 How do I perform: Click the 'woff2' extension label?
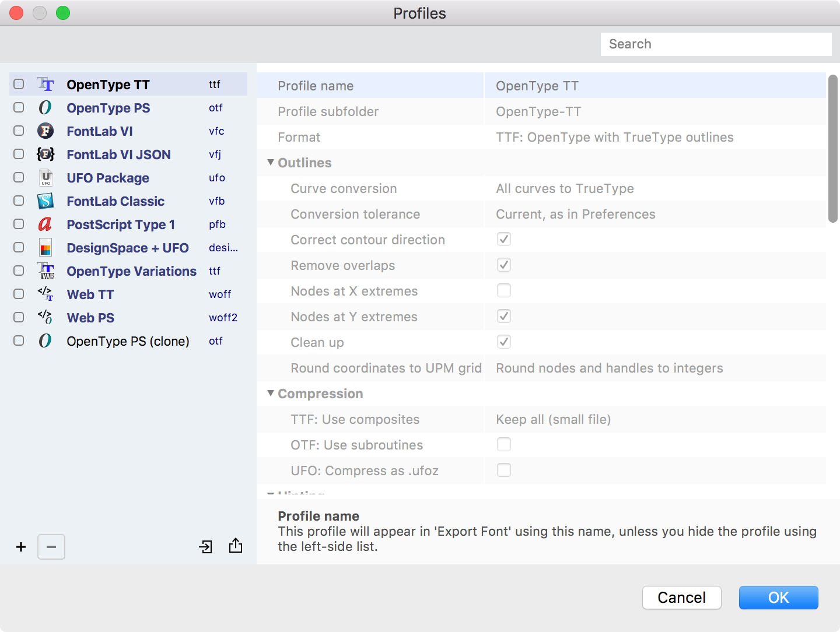coord(223,318)
